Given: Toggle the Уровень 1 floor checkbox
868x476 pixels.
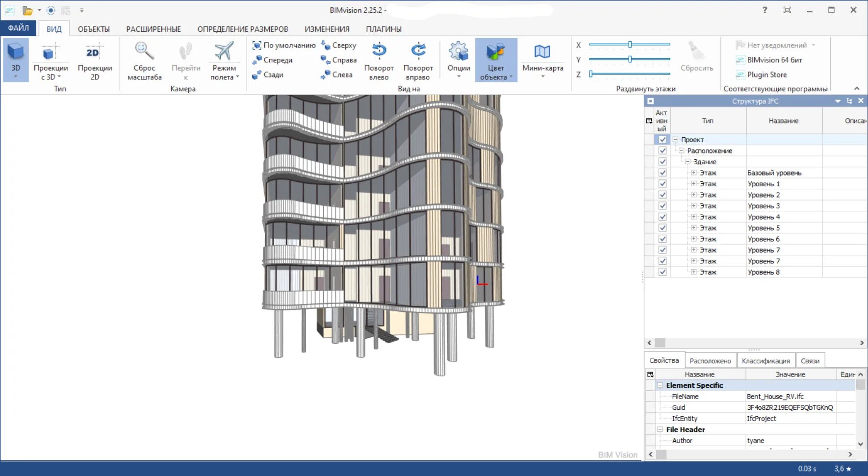Looking at the screenshot, I should pyautogui.click(x=663, y=184).
